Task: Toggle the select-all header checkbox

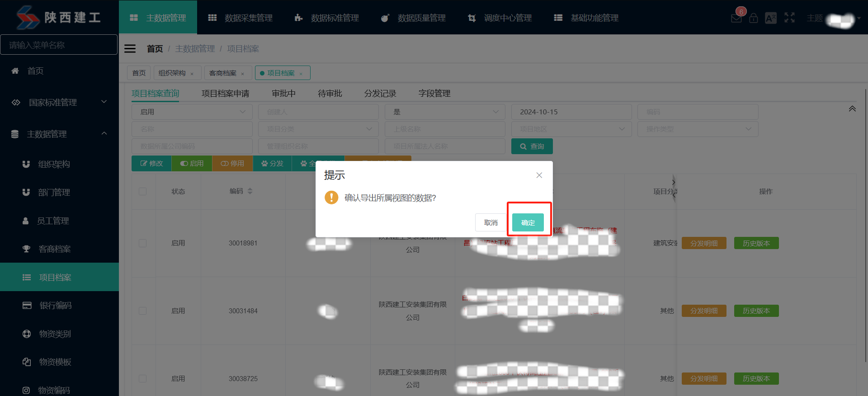Action: 143,191
